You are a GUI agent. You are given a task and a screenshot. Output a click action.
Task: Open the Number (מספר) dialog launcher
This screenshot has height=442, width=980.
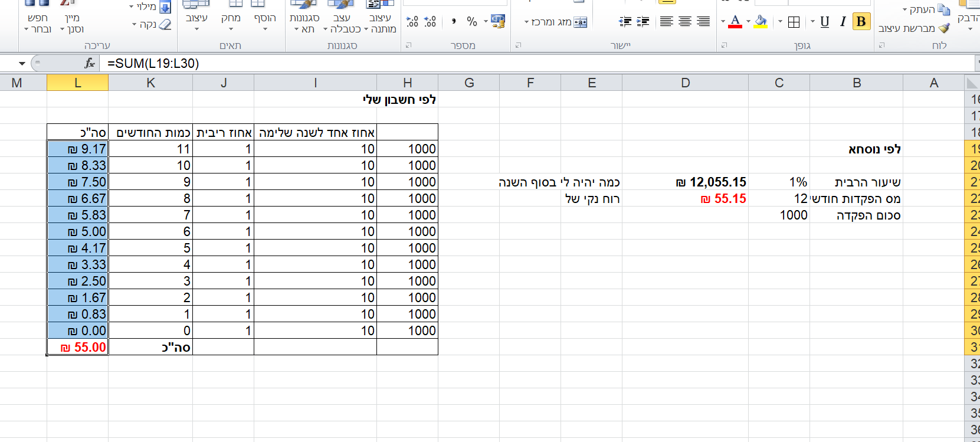408,45
